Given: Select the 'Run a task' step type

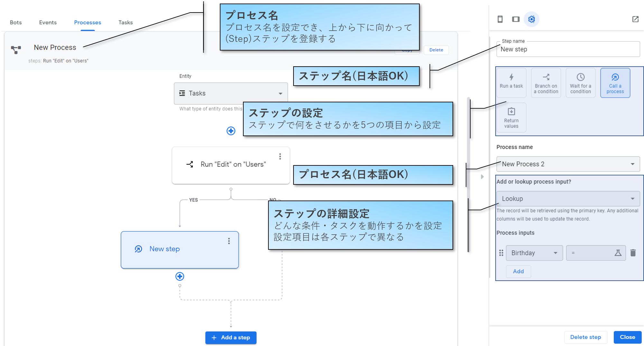Looking at the screenshot, I should (x=511, y=83).
